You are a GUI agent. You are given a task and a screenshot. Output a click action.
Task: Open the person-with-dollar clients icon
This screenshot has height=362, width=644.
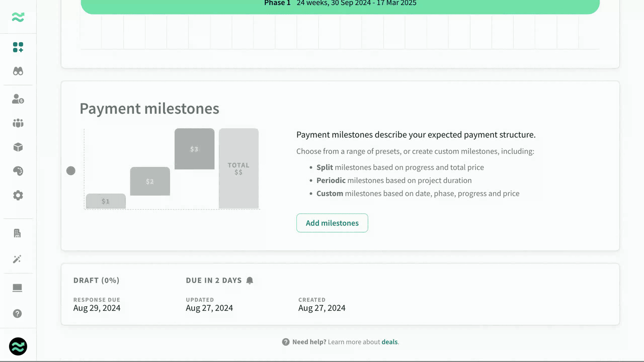point(18,99)
